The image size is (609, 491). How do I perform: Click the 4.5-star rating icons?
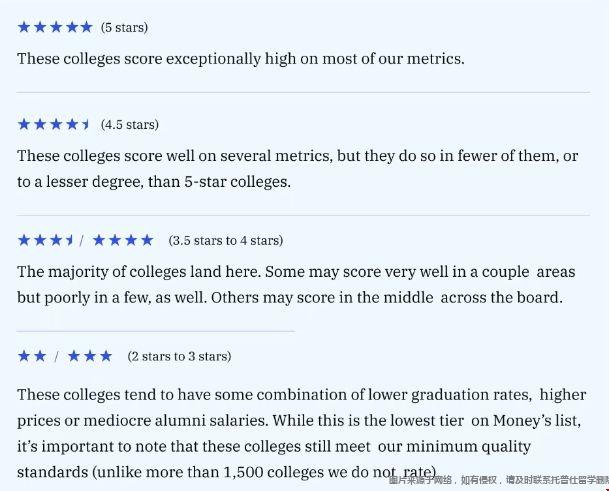coord(54,124)
